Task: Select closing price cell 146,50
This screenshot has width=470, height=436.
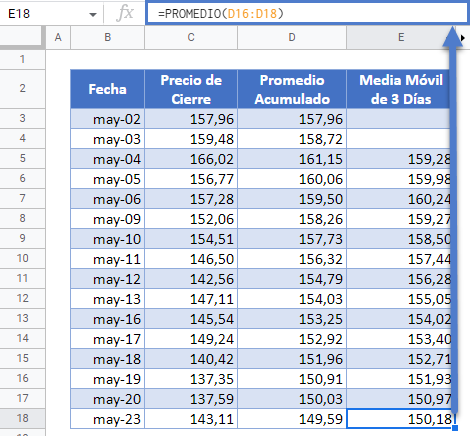Action: point(191,259)
